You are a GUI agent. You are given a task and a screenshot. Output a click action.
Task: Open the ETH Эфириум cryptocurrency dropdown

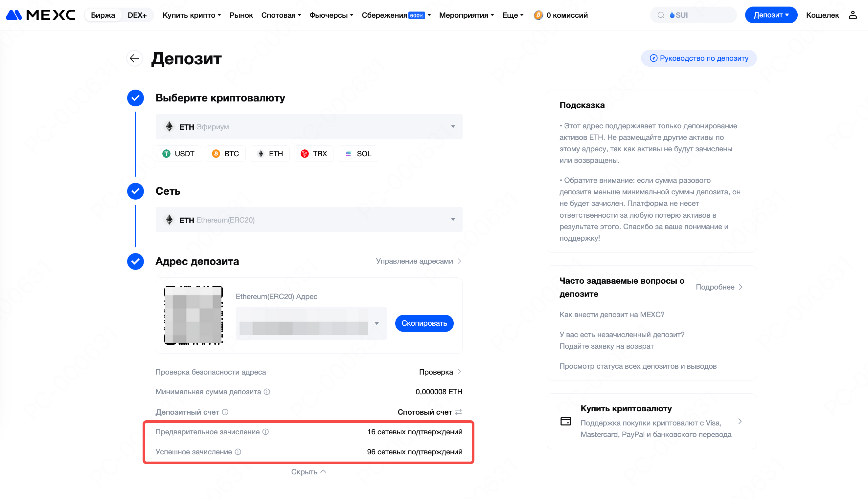309,126
